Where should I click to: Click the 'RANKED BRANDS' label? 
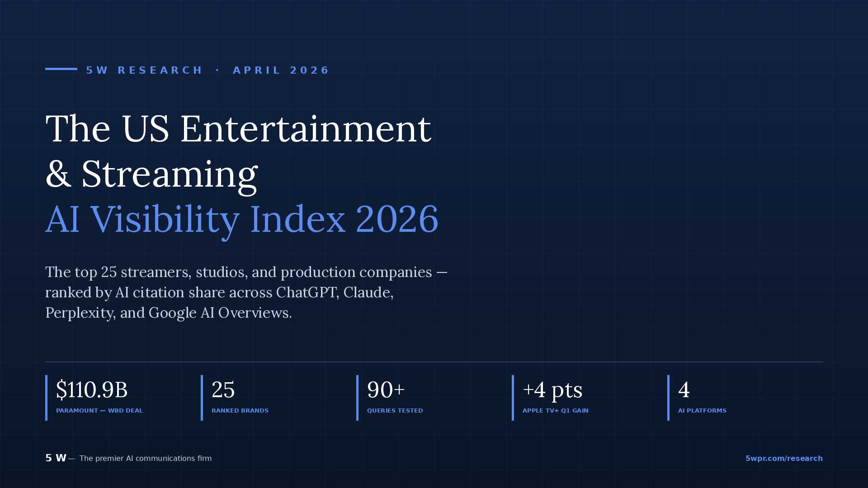point(240,411)
